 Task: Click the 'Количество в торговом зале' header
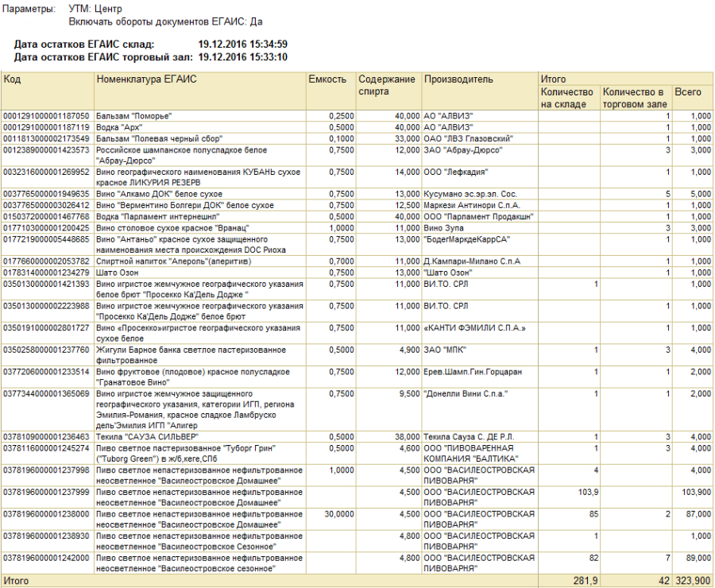coord(635,98)
